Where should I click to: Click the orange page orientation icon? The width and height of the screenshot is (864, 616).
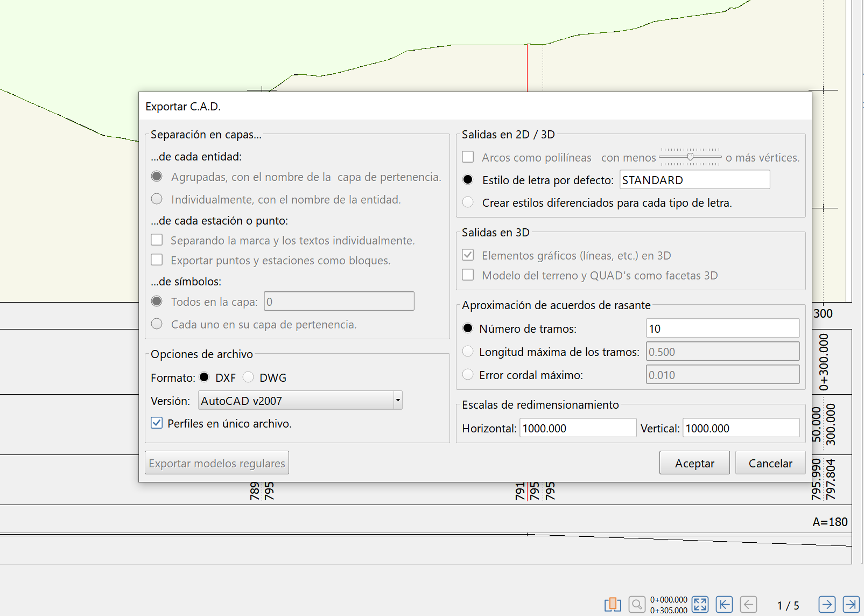(x=612, y=604)
